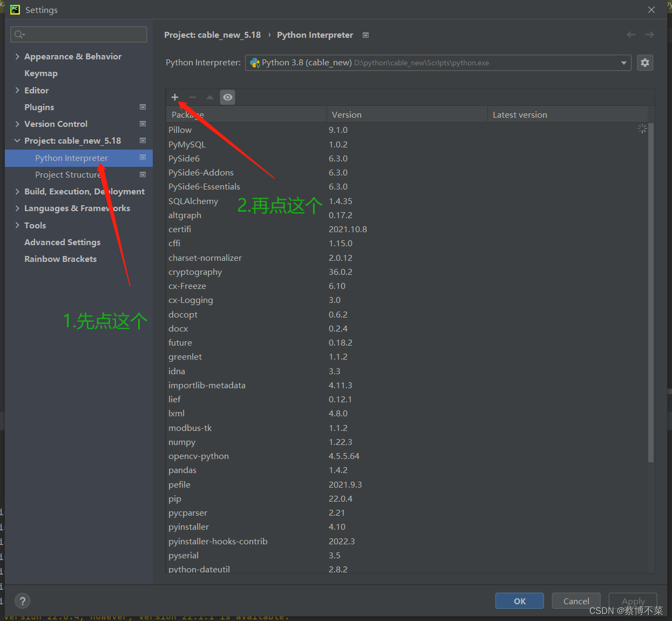
Task: Expand the Editor section
Action: pyautogui.click(x=17, y=90)
